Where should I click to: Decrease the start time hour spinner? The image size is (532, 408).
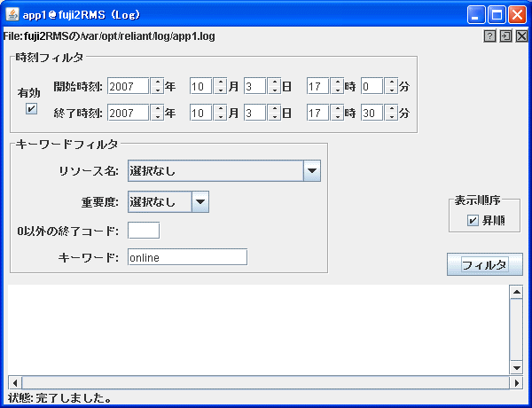click(337, 90)
